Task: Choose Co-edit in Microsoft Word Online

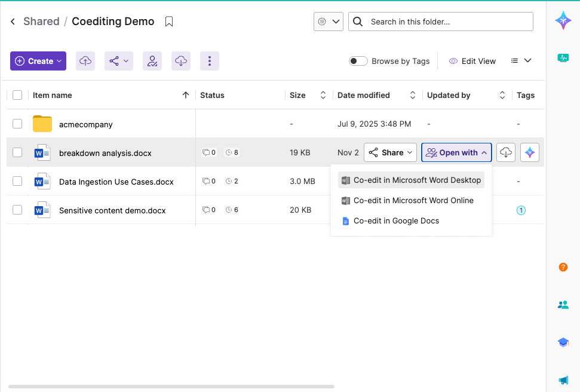Action: pyautogui.click(x=413, y=200)
